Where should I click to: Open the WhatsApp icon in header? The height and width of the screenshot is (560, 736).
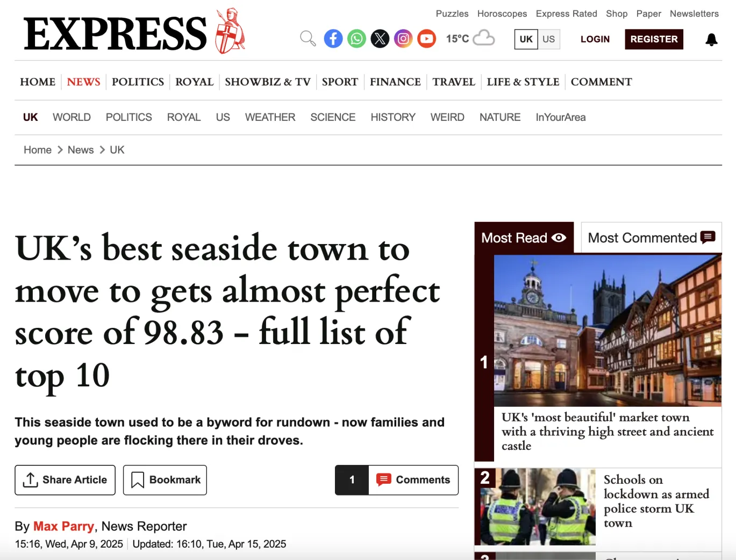click(x=356, y=39)
